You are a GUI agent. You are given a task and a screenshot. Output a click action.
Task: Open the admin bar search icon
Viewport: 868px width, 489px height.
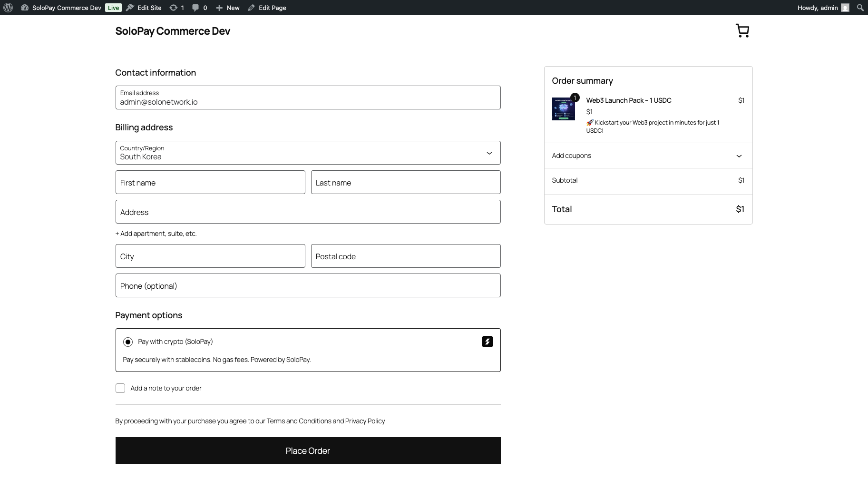860,8
